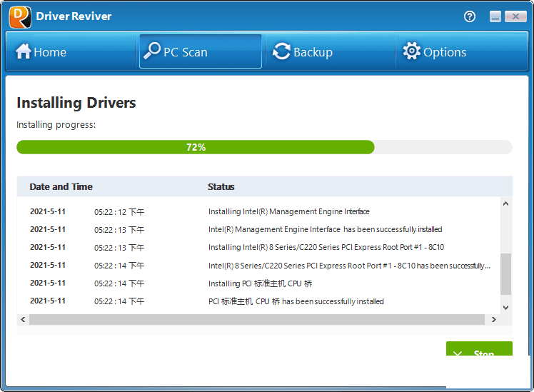
Task: Minimize the Driver Reviver window
Action: point(495,16)
